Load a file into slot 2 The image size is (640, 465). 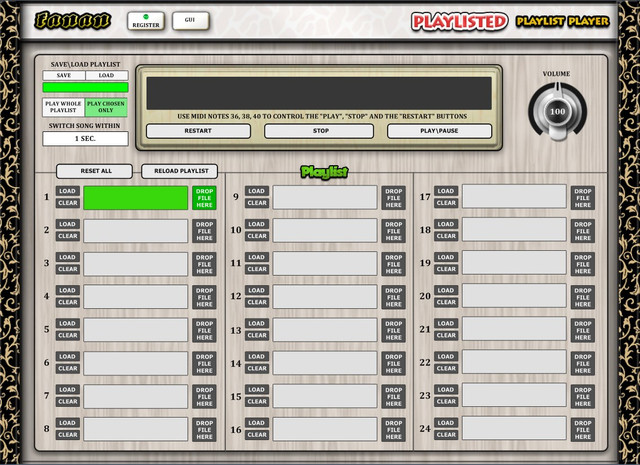tap(68, 224)
